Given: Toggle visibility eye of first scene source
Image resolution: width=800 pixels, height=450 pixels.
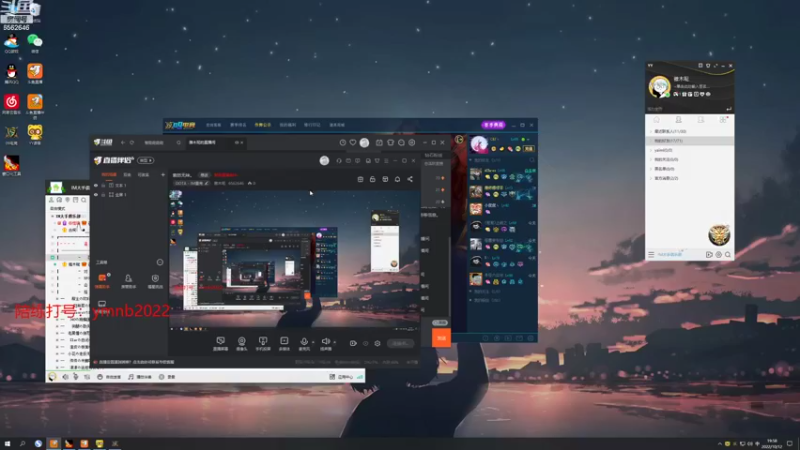Looking at the screenshot, I should 96,186.
